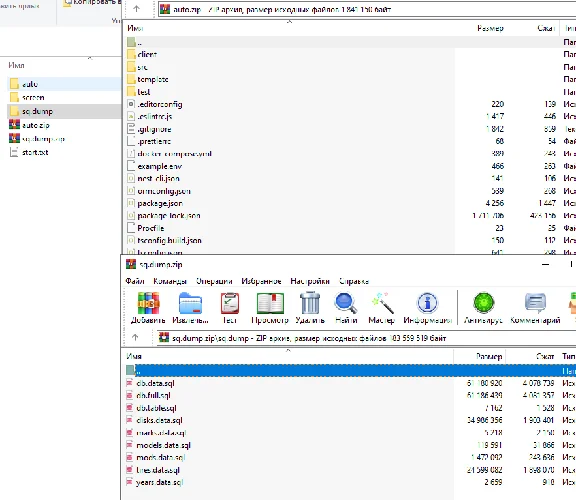
Task: Sort sq.dump list by Размер column
Action: 489,356
